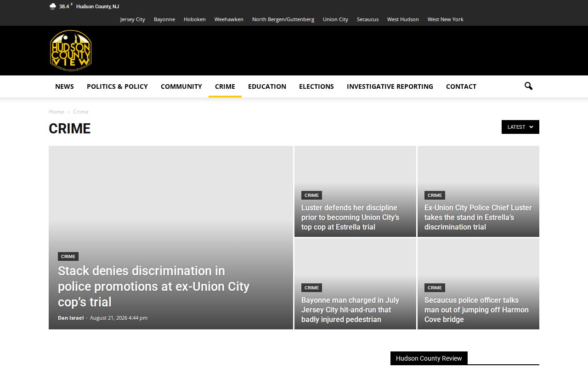
Task: Go to Weehawken news link
Action: [x=229, y=19]
